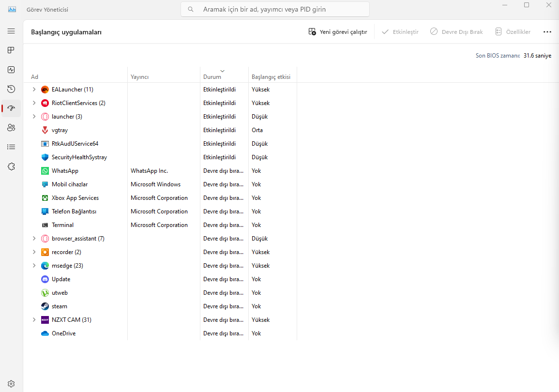Click the RiotClientServices red icon
The height and width of the screenshot is (392, 559).
point(45,103)
